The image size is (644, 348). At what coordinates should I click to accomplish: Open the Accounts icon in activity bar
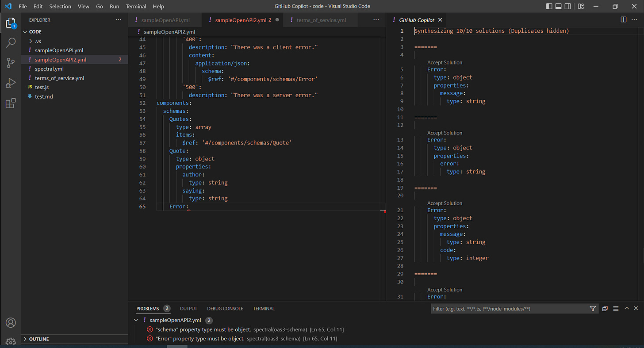pyautogui.click(x=11, y=323)
